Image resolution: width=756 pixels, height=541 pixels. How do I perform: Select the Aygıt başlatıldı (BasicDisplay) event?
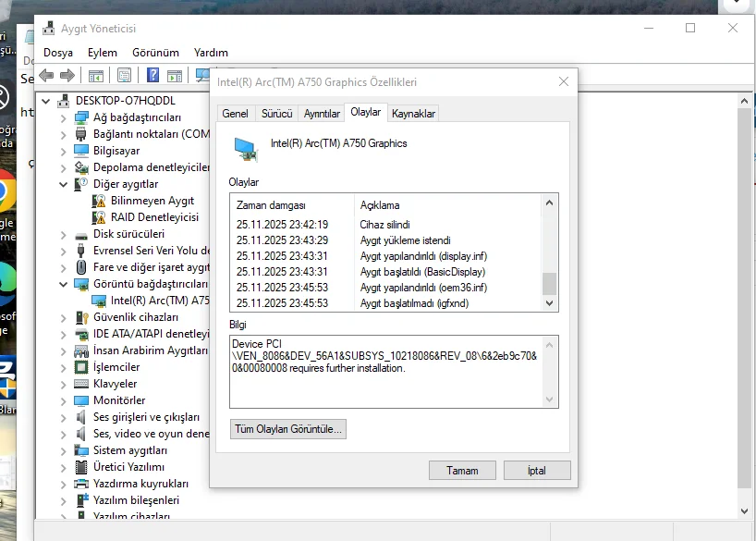point(386,272)
